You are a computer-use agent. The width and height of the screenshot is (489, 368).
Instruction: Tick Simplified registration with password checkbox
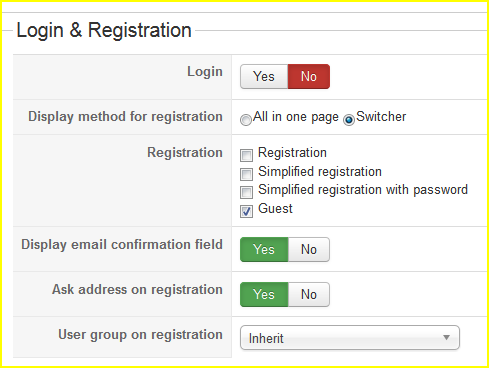[246, 192]
